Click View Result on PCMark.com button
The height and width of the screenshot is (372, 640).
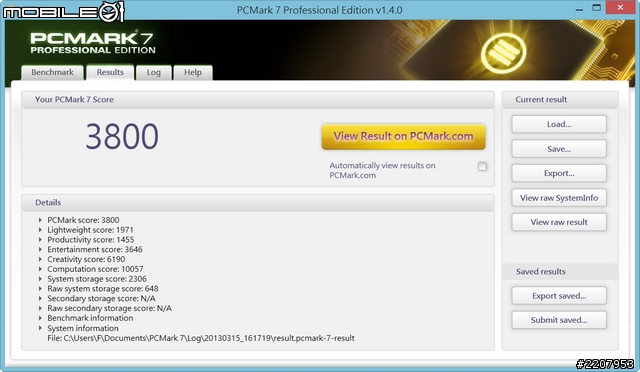(x=403, y=136)
